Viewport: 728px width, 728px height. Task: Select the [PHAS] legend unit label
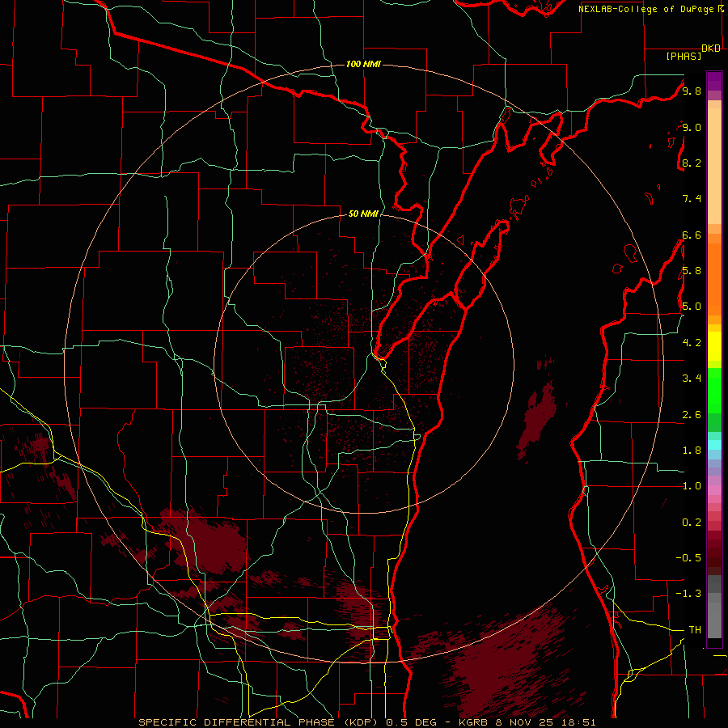point(684,56)
